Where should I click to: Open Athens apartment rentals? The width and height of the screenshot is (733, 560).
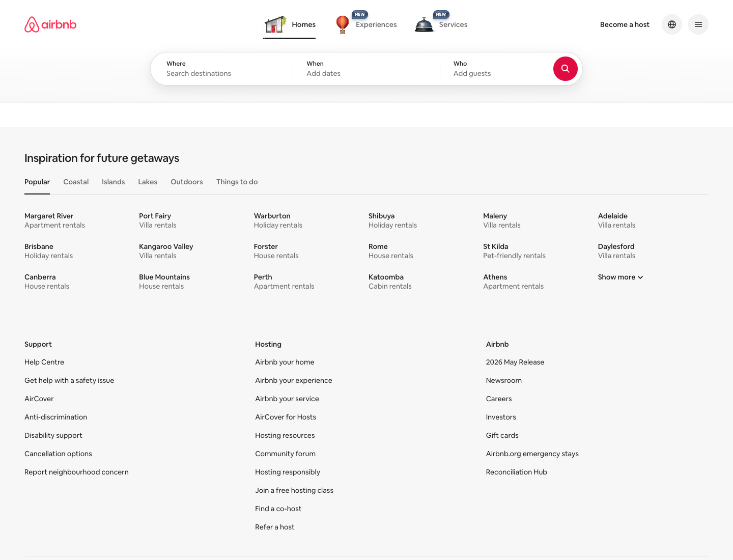(513, 282)
